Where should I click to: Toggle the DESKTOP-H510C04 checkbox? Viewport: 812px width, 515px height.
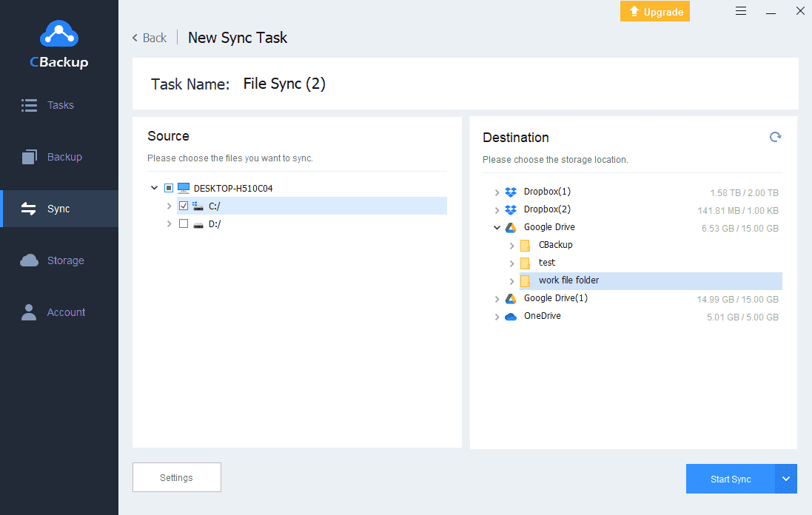click(x=169, y=189)
